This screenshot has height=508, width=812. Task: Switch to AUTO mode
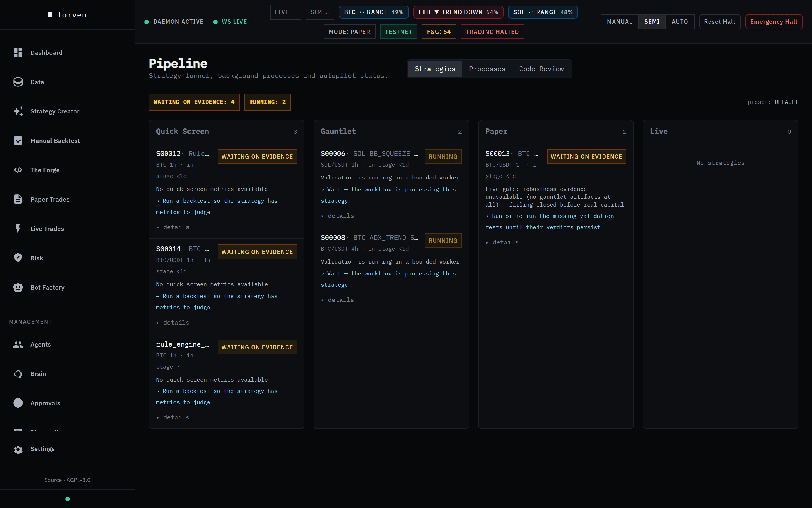680,22
